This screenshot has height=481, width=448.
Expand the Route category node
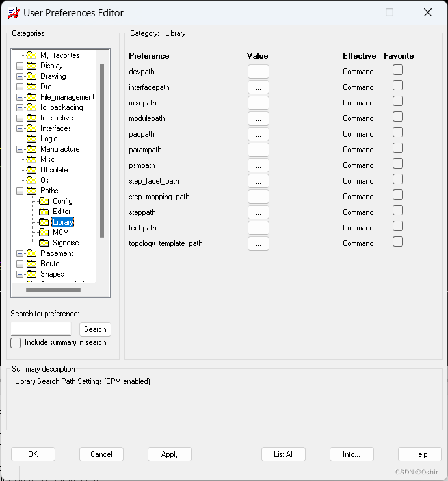(20, 264)
